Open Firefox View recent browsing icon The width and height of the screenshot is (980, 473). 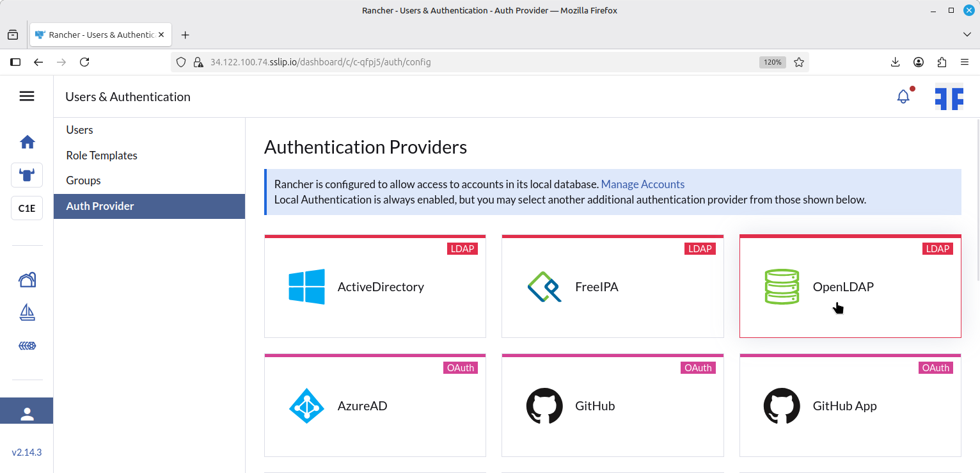pyautogui.click(x=13, y=35)
